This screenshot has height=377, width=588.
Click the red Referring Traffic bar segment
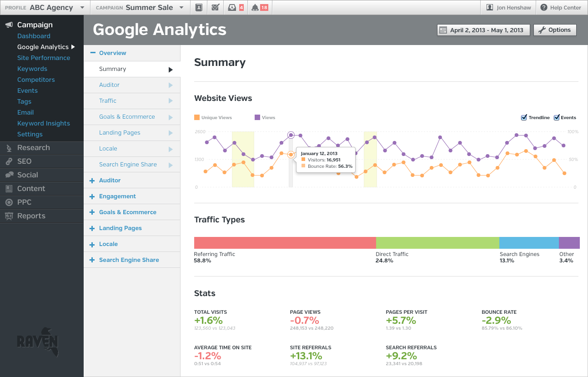(285, 243)
